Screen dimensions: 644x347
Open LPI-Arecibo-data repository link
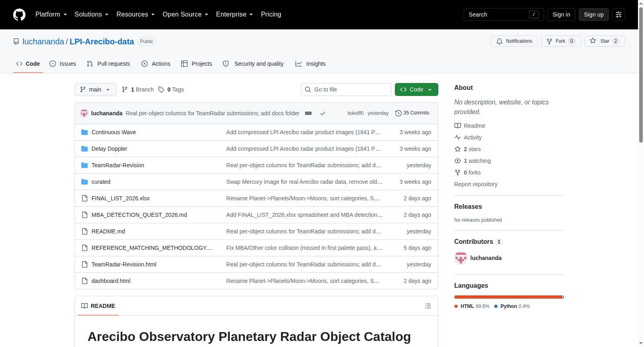[102, 42]
